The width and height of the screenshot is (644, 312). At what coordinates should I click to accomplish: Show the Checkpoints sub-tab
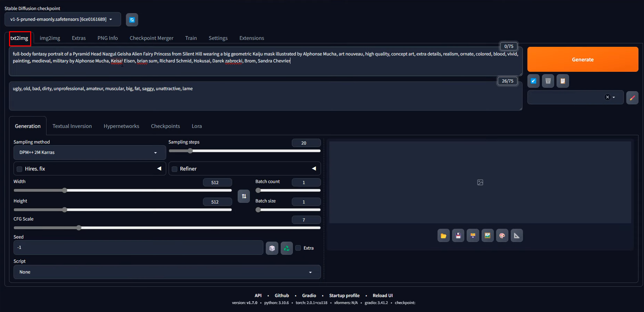[x=166, y=126]
